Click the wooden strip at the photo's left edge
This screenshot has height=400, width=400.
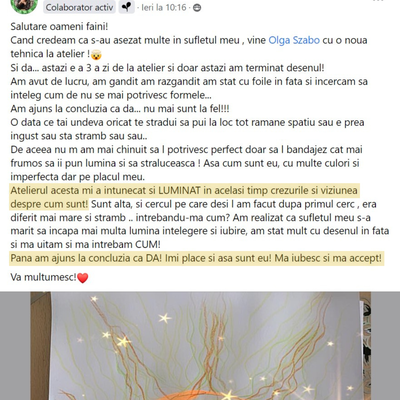click(41, 346)
